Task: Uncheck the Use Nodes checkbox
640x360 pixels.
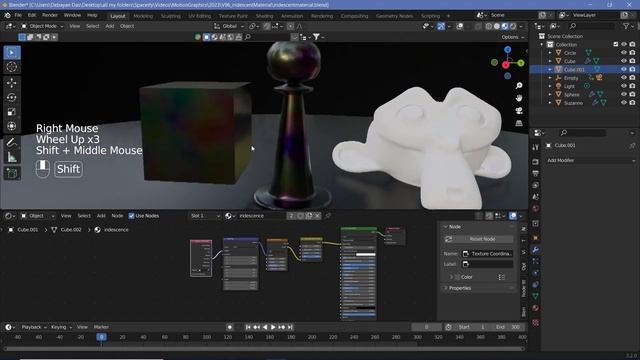Action: click(131, 216)
